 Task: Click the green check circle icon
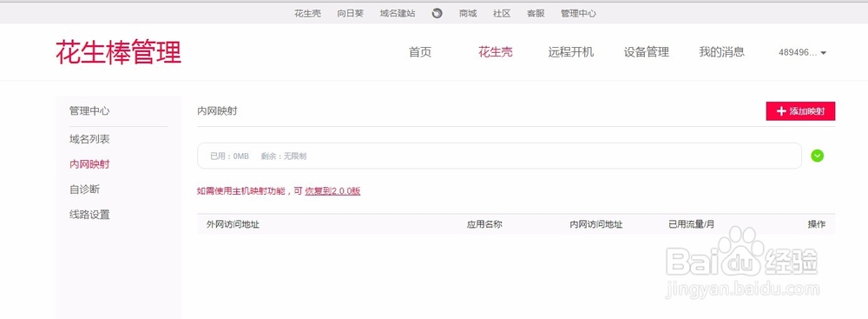[817, 156]
